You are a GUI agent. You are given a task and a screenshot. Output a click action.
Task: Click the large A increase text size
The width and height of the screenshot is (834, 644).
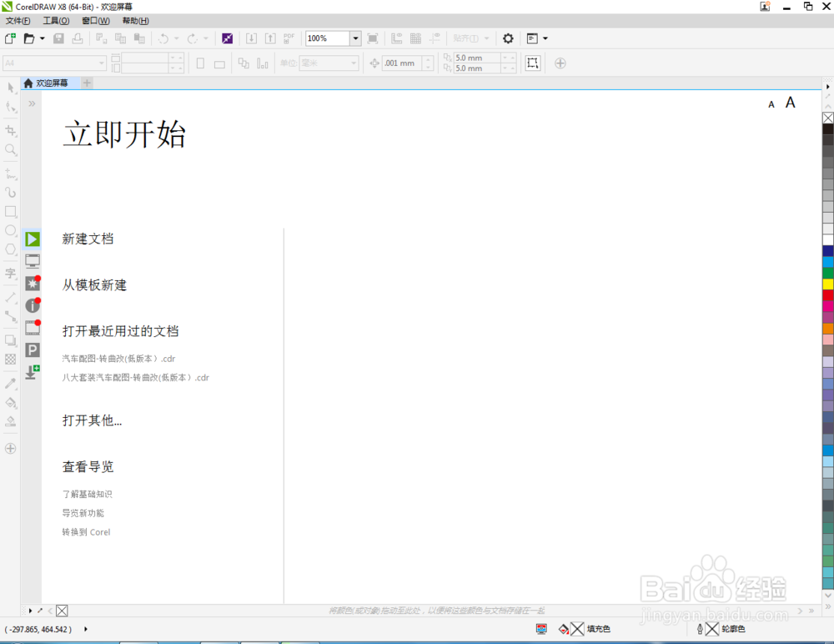[791, 103]
